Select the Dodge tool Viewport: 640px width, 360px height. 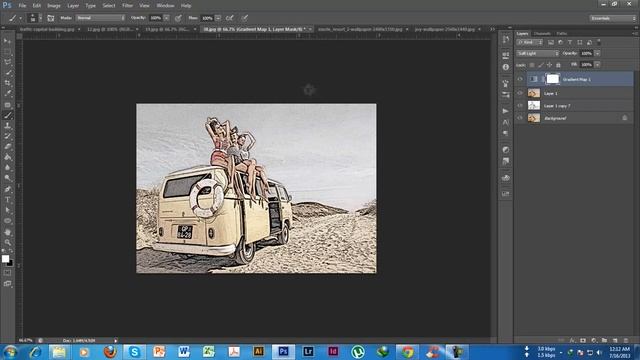click(7, 178)
